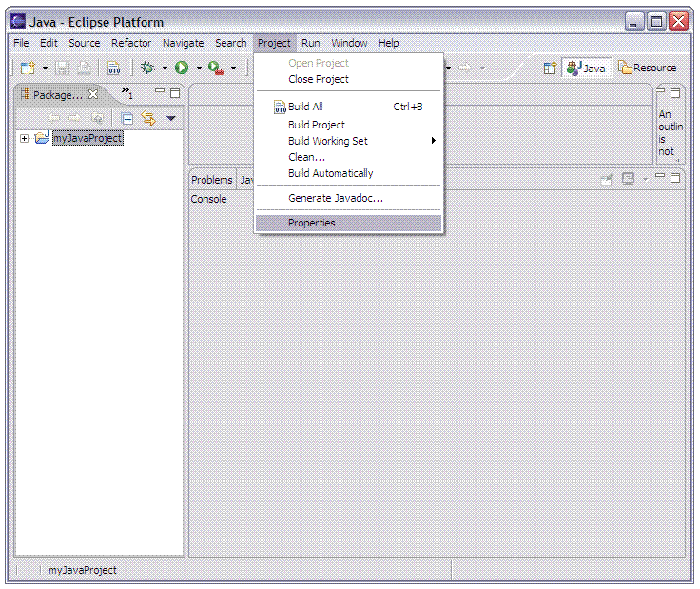Toggle Link with Editor in Package Explorer
This screenshot has height=589, width=700.
tap(147, 118)
